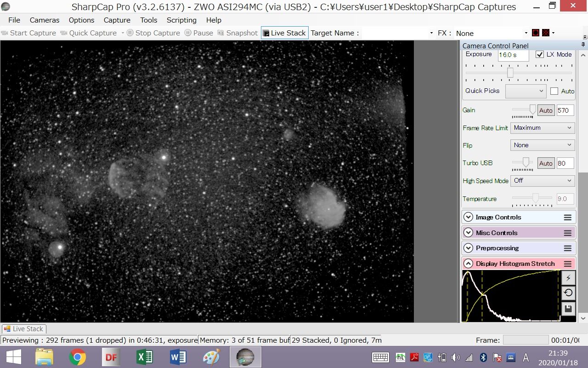Disable the LX Mode checkbox

tap(540, 54)
